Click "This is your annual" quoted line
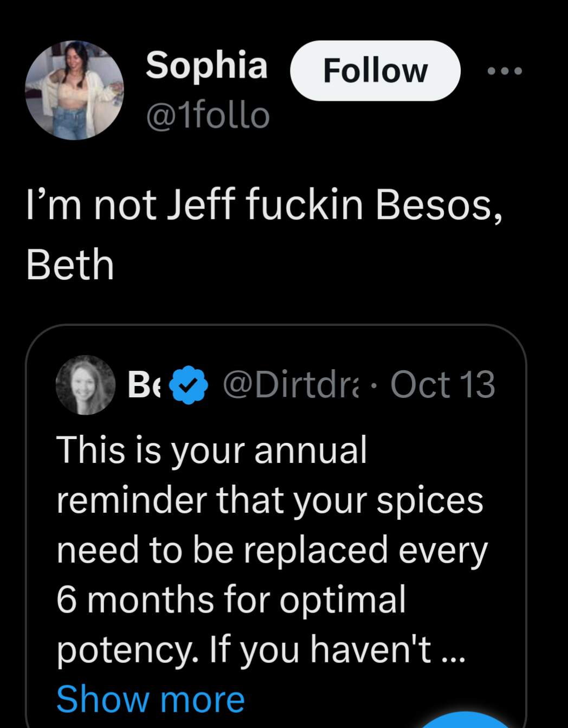The height and width of the screenshot is (728, 568). (211, 450)
